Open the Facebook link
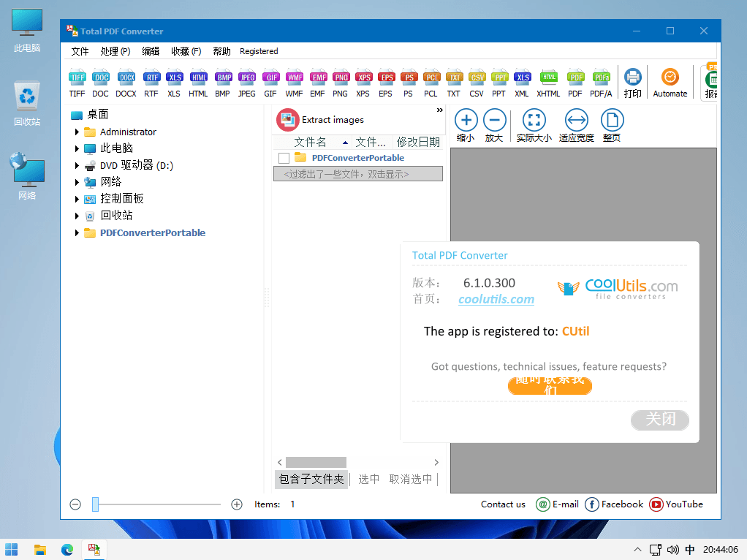Image resolution: width=747 pixels, height=560 pixels. coord(614,504)
